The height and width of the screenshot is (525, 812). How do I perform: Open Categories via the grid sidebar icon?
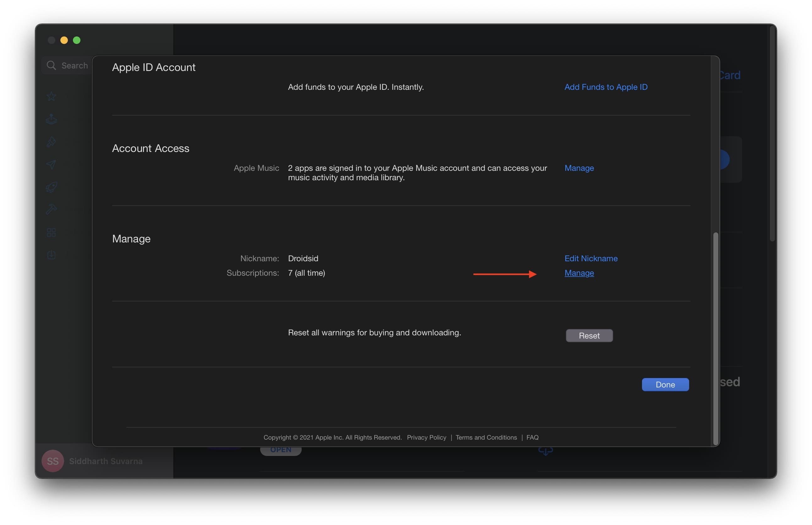point(52,233)
